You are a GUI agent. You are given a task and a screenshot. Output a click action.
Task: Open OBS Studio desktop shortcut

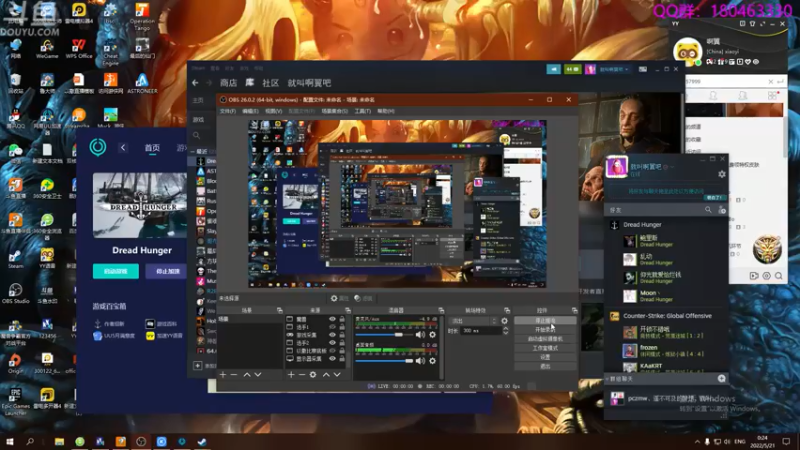tap(15, 294)
